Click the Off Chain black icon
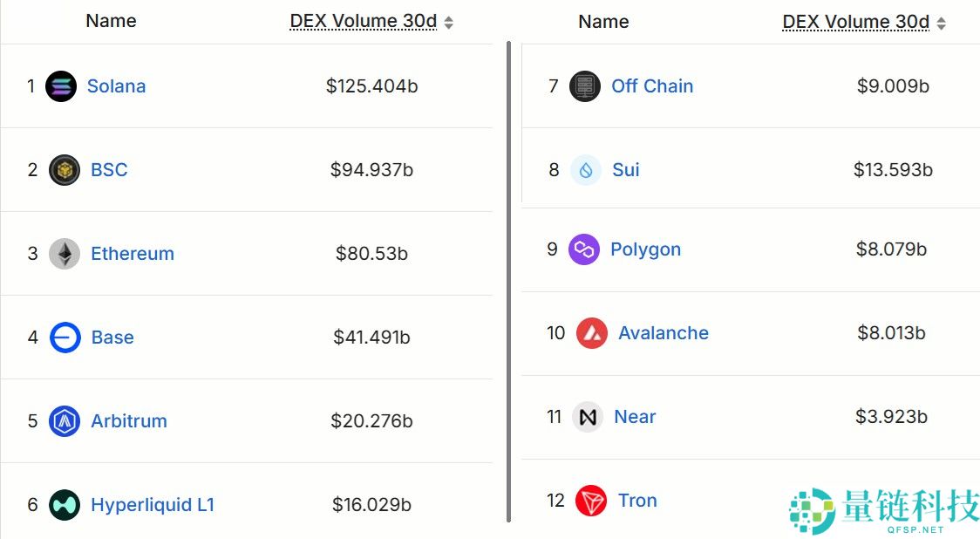 [585, 85]
